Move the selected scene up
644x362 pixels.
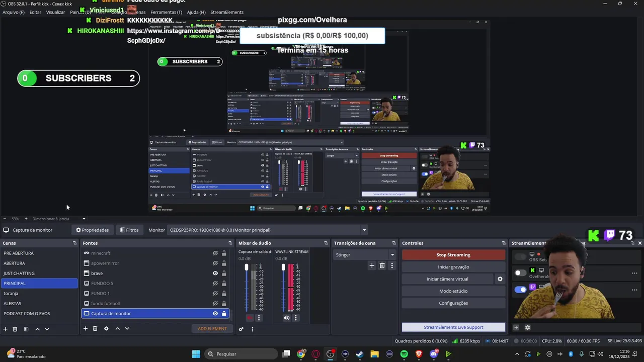[37, 329]
